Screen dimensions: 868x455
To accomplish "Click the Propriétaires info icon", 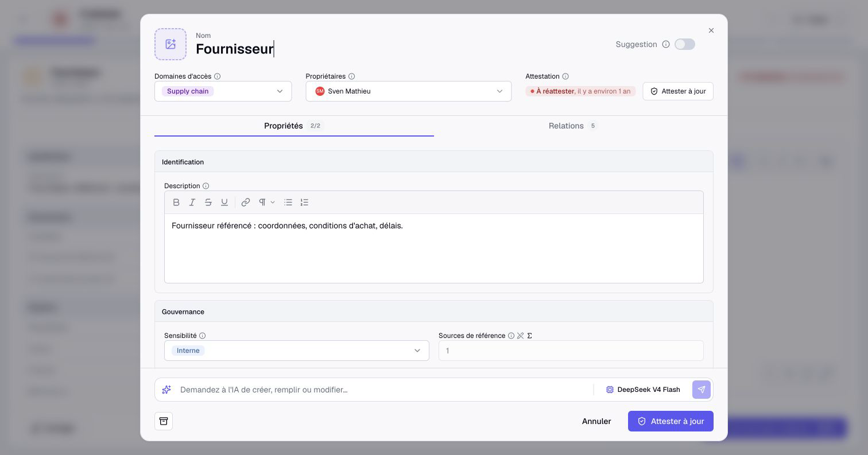I will coord(352,76).
